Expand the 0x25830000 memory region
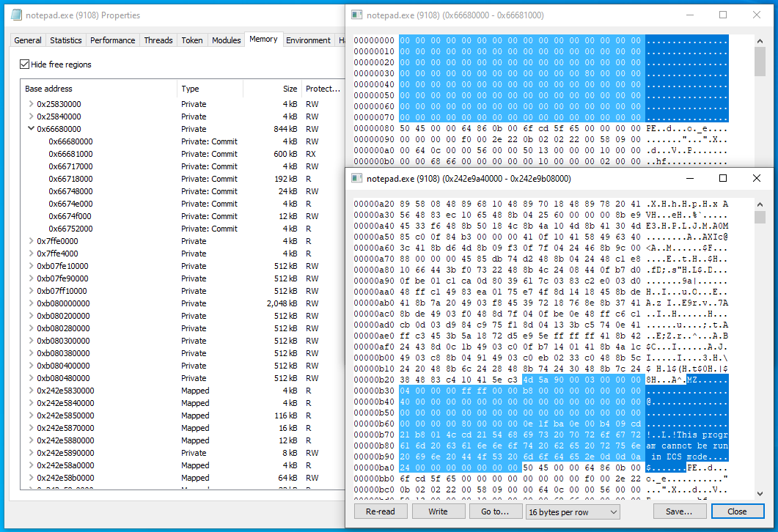Screen dimensions: 778x532 (x=31, y=104)
